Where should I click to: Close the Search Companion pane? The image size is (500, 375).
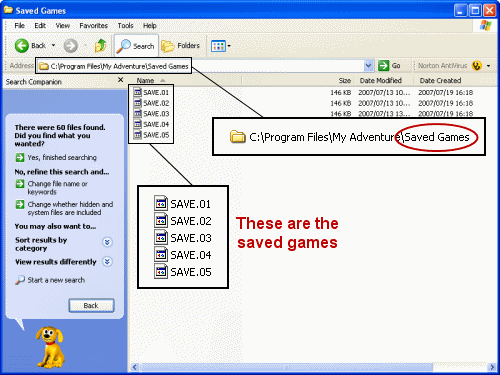point(121,80)
